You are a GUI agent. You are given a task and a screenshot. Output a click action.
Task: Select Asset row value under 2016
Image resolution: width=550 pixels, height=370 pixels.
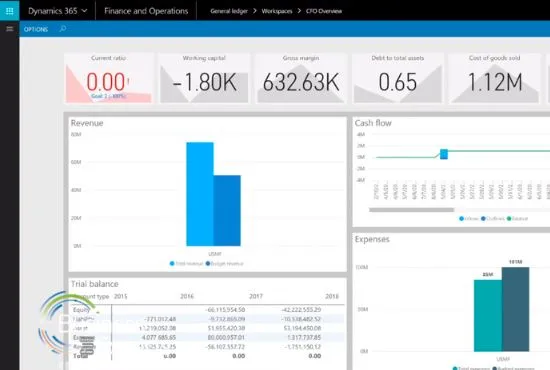tap(226, 328)
